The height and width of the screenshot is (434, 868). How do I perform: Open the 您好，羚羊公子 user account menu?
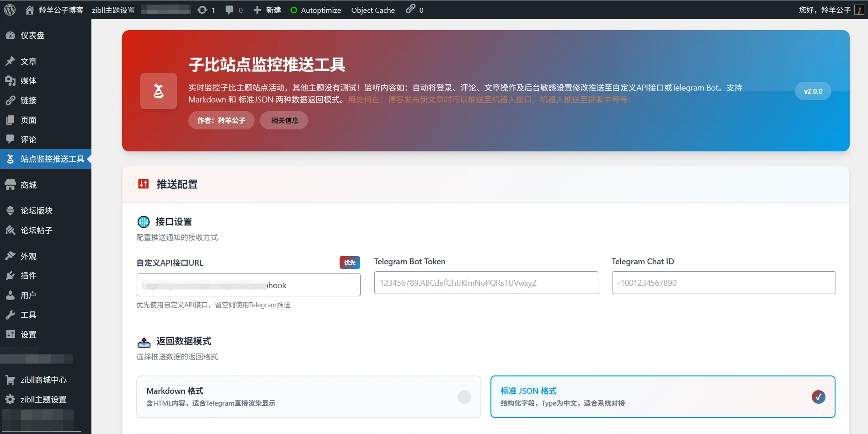point(825,10)
